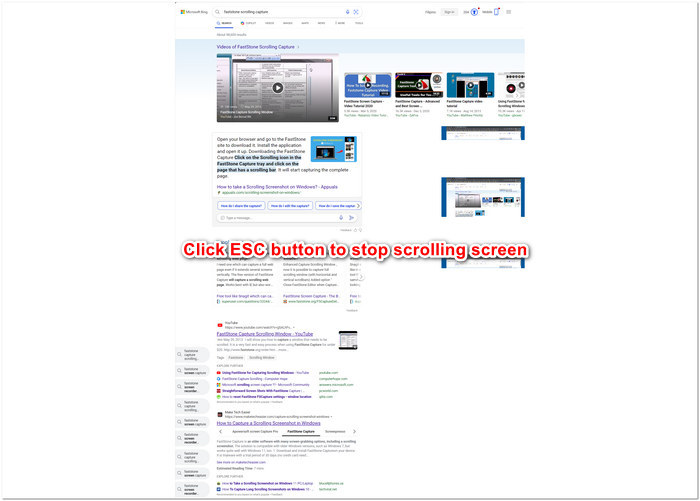Open How to Capture a Scrolling Screenshot in Windows result
700x501 pixels.
point(268,423)
